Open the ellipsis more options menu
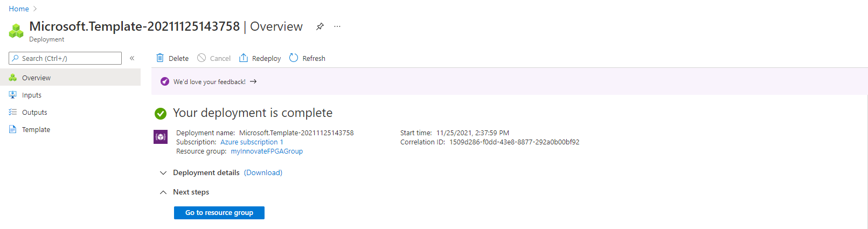 pos(337,26)
